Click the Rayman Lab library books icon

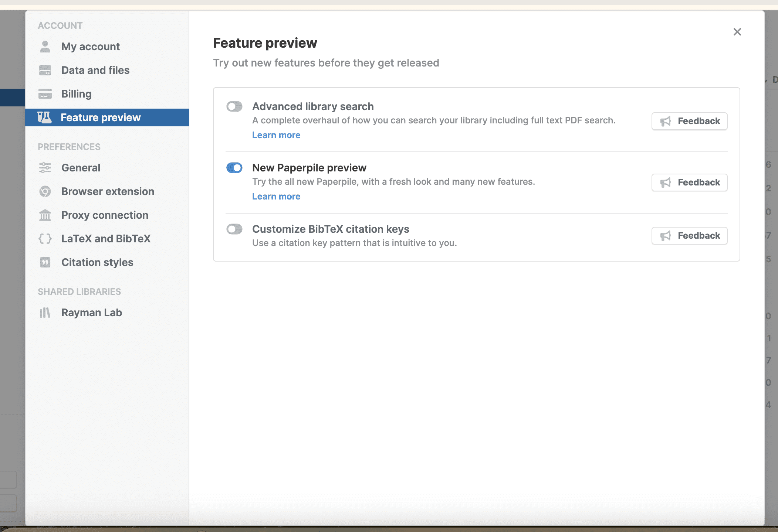coord(45,313)
